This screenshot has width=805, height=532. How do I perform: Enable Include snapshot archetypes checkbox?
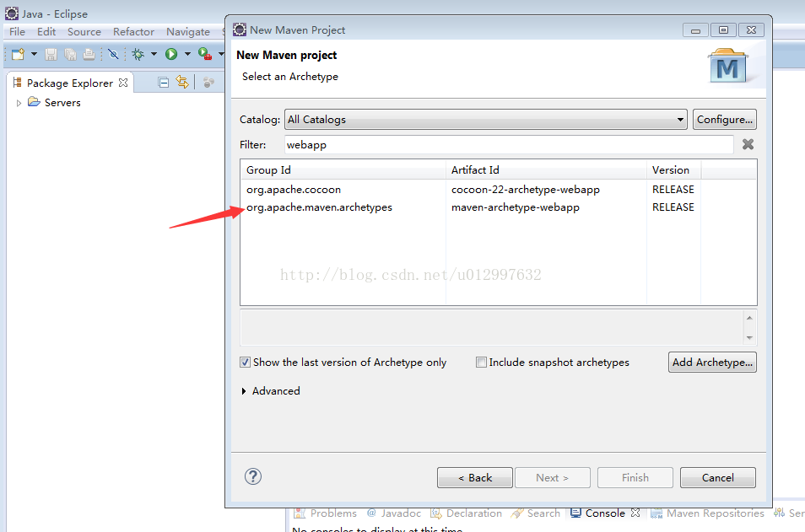(481, 363)
